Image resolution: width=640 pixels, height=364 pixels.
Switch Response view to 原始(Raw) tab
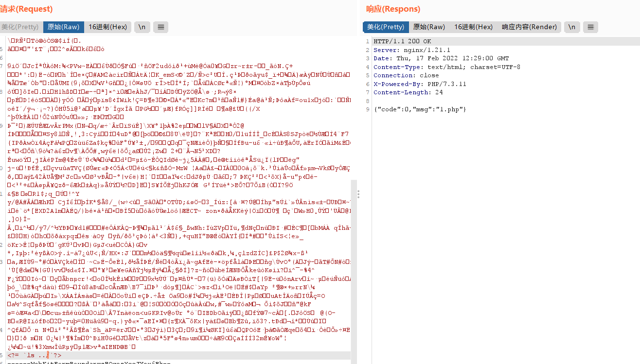click(x=429, y=27)
